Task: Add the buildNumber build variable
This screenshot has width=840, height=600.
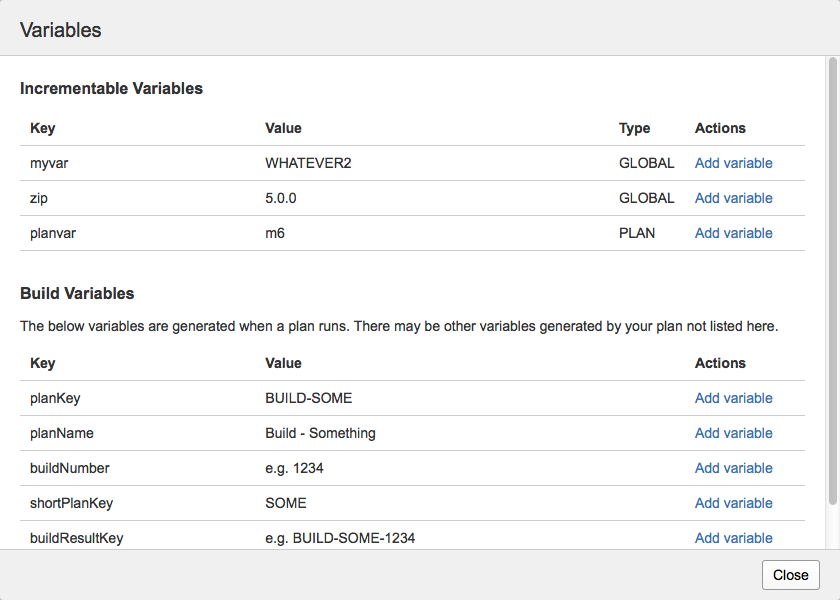Action: 733,468
